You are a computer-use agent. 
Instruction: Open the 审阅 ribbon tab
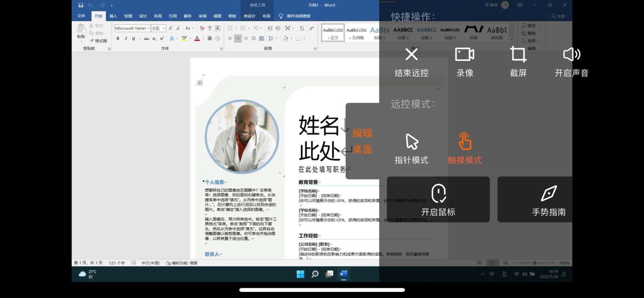point(203,16)
